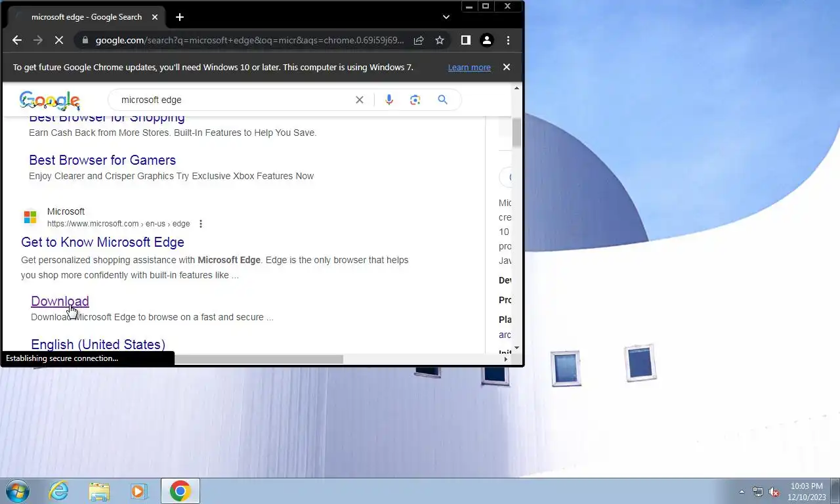Go back to the previous page
Image resolution: width=840 pixels, height=504 pixels.
(18, 40)
